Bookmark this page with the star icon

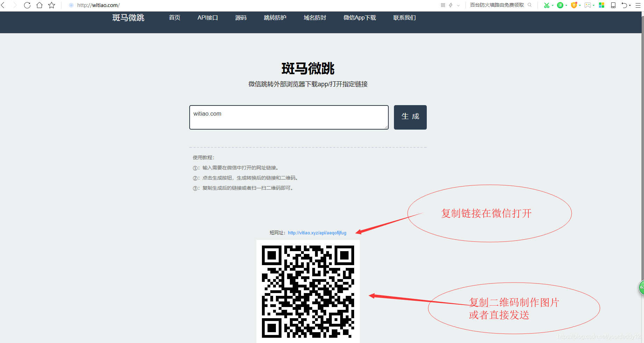pyautogui.click(x=52, y=5)
